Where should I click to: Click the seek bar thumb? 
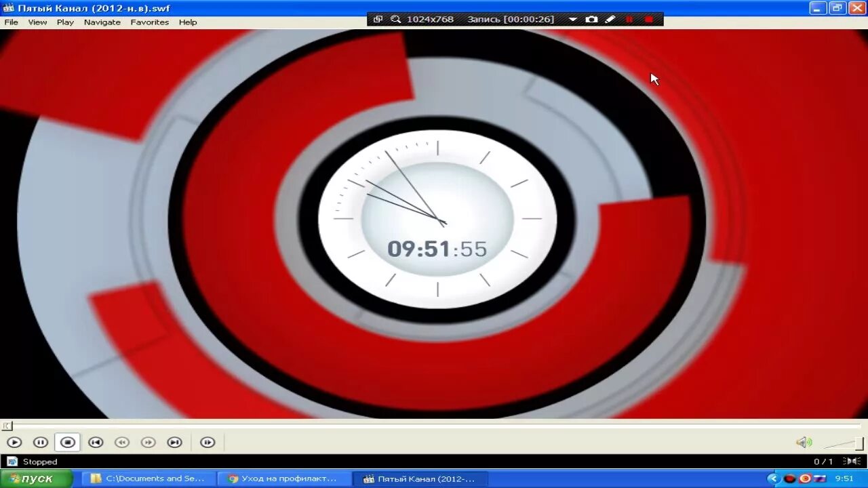(x=7, y=426)
